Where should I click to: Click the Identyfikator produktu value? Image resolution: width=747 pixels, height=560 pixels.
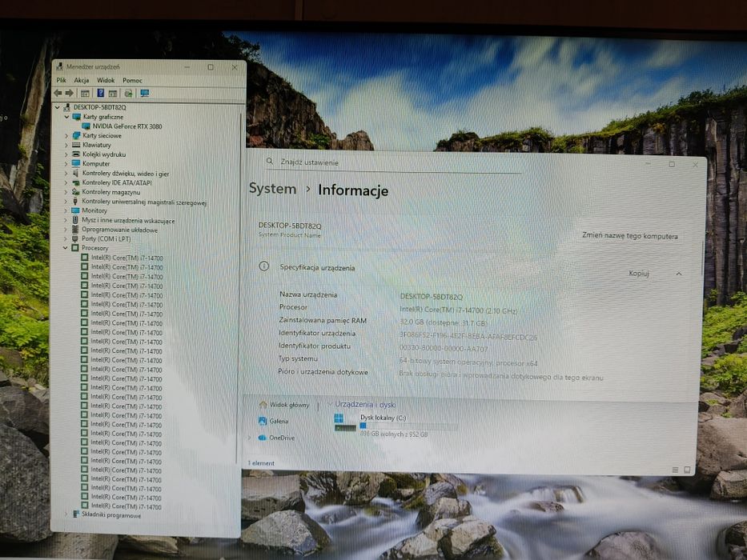[x=444, y=349]
